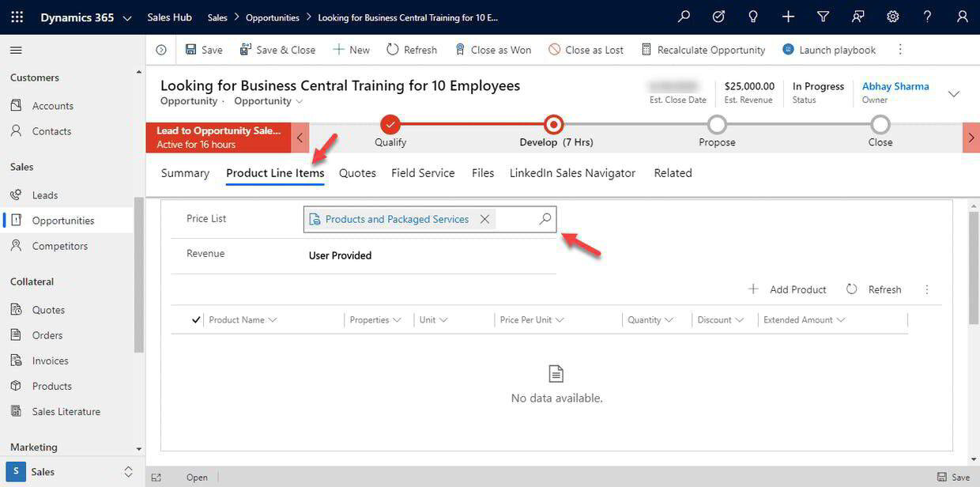This screenshot has height=487, width=980.
Task: Open the assistant lightbulb icon
Action: [x=753, y=17]
